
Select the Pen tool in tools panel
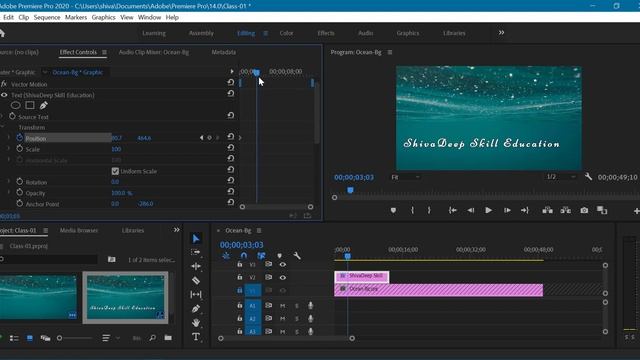coord(196,309)
